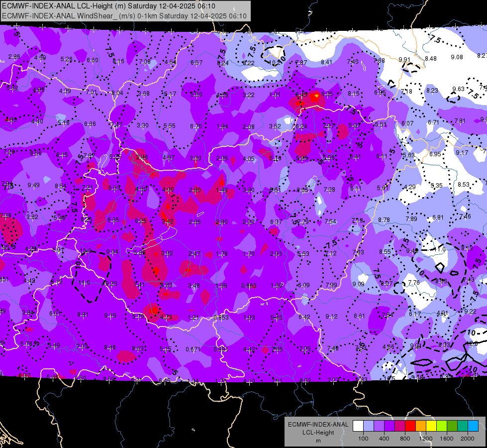Click legend title 'ECMWF-INDEX-ANAL'

pos(318,425)
